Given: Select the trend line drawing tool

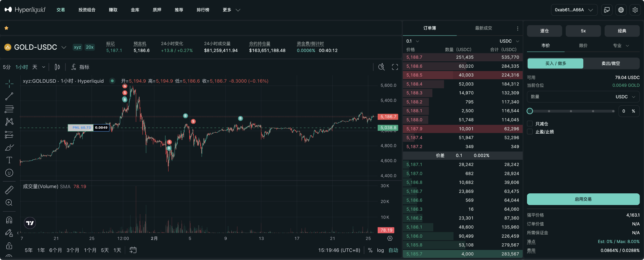Looking at the screenshot, I should click(9, 96).
